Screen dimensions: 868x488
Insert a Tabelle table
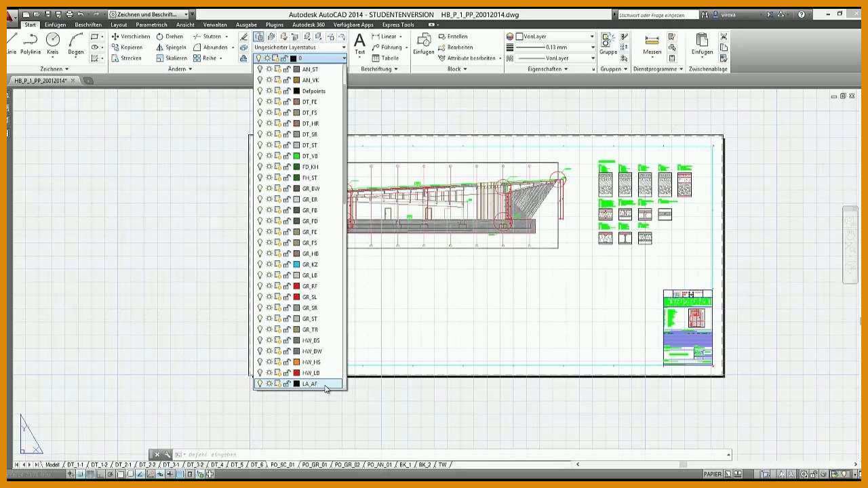[x=385, y=58]
